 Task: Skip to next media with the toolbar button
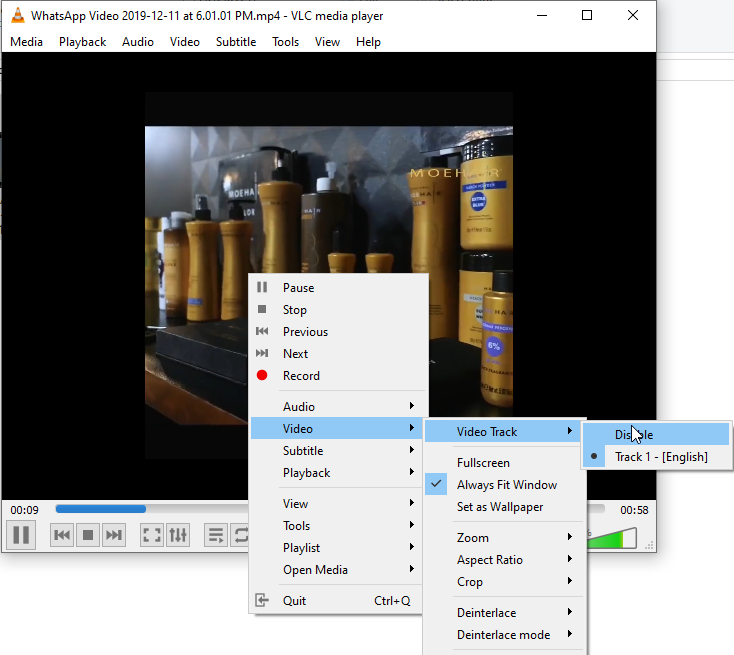114,535
